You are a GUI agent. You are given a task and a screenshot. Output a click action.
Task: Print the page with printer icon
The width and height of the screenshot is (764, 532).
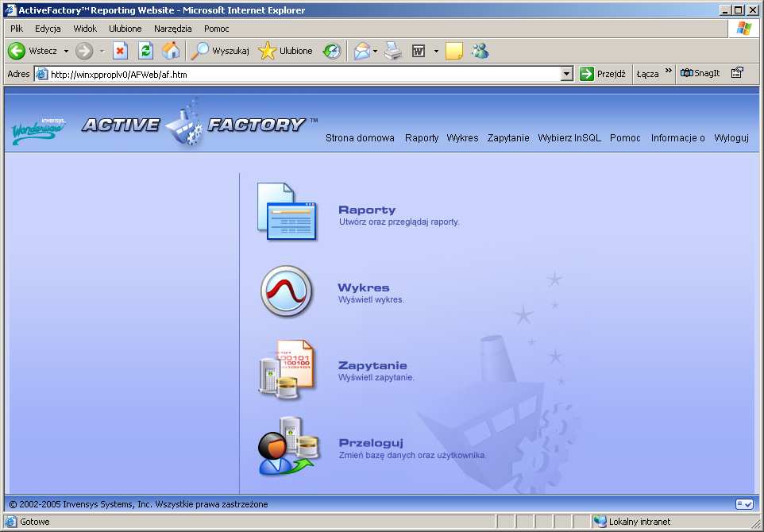point(393,51)
